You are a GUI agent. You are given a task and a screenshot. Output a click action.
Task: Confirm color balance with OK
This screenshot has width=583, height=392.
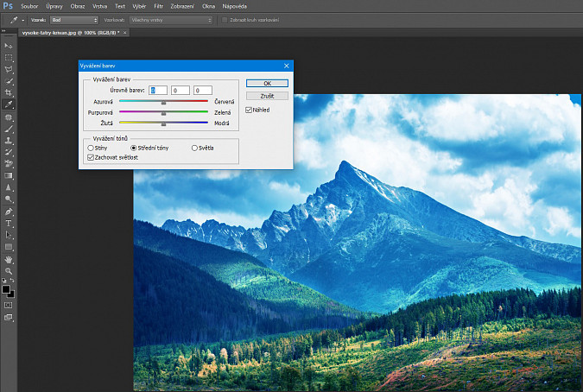267,83
